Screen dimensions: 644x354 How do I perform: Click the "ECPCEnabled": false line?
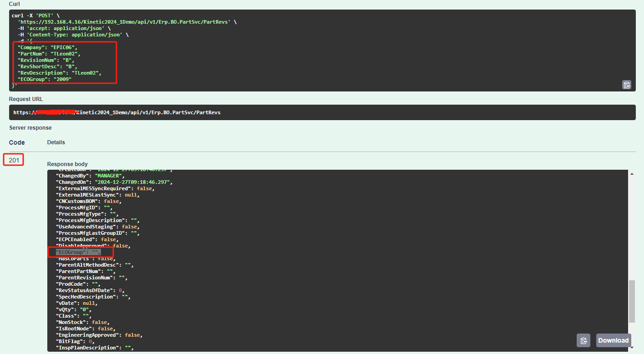pos(87,239)
